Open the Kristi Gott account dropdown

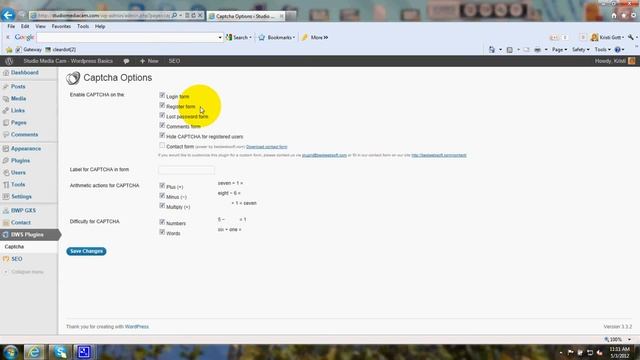[x=607, y=37]
